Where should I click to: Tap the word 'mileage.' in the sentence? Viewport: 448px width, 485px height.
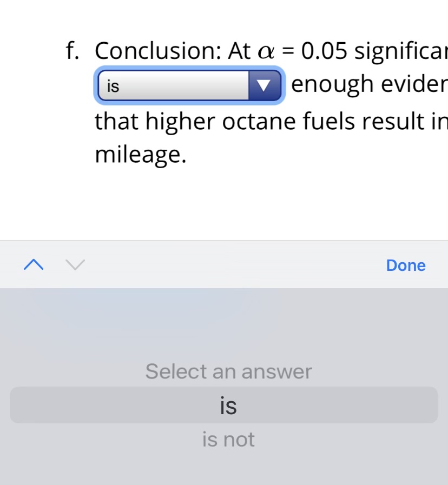pos(140,155)
